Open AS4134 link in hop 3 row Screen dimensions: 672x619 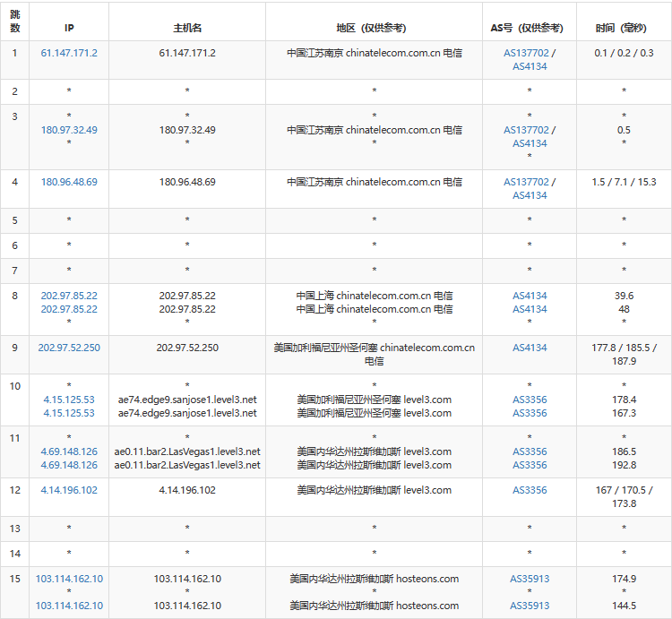click(530, 143)
